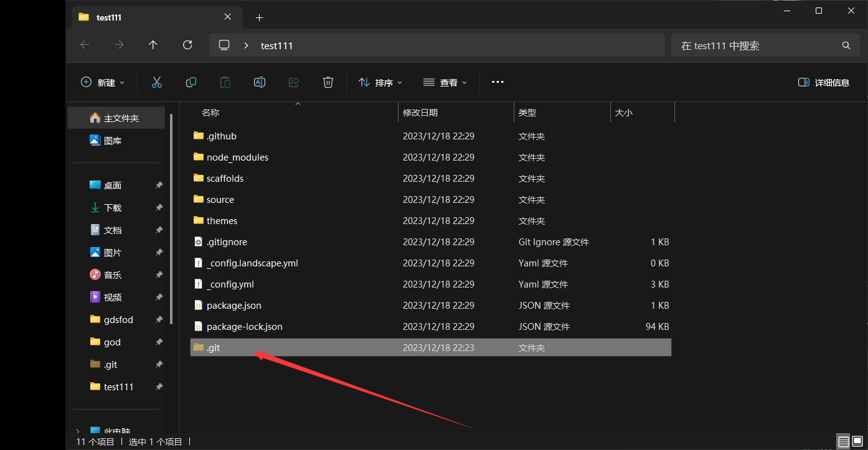Click the Cut scissors icon in toolbar
This screenshot has height=450, width=868.
(156, 82)
